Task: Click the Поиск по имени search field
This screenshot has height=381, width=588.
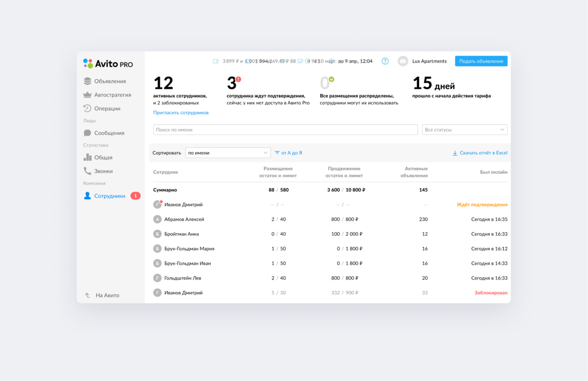Action: [x=285, y=130]
